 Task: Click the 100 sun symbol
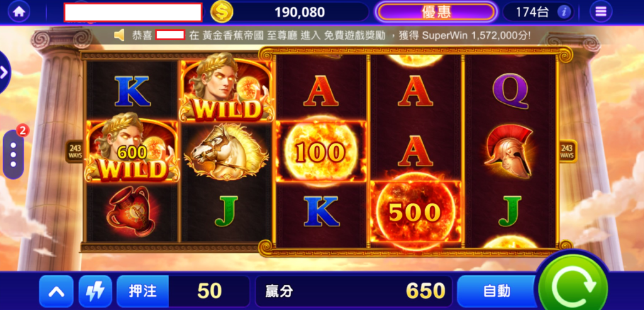[321, 151]
